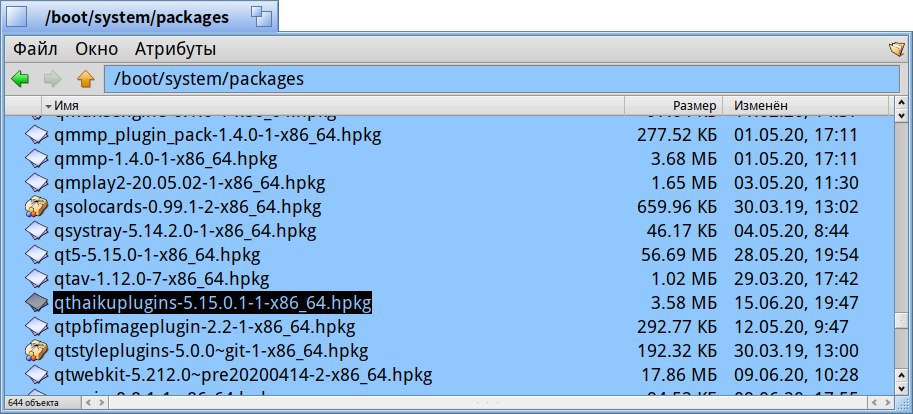The width and height of the screenshot is (913, 414).
Task: Click the path field /boot/system/packages
Action: pyautogui.click(x=502, y=79)
